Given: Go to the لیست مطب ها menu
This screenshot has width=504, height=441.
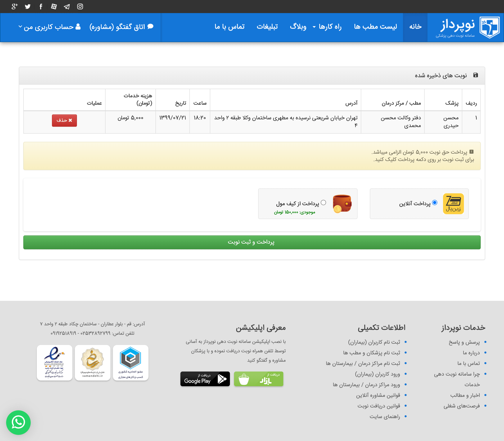Looking at the screenshot, I should 375,27.
